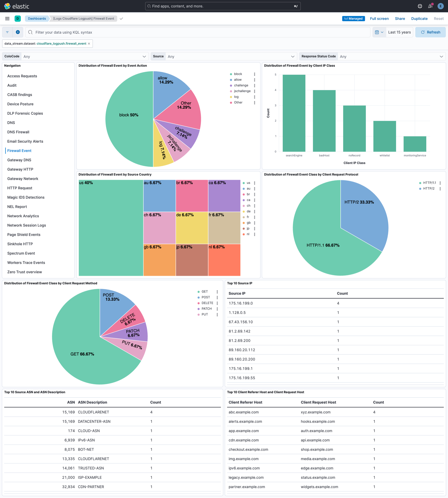Screen dimensions: 448x498
Task: Open options for HTTP/1.1 legend item
Action: point(440,183)
